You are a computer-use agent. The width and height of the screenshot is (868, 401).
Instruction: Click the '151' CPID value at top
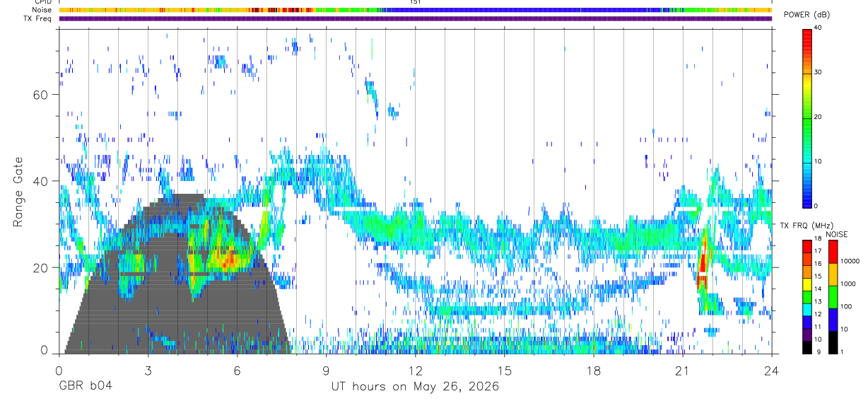(x=416, y=2)
